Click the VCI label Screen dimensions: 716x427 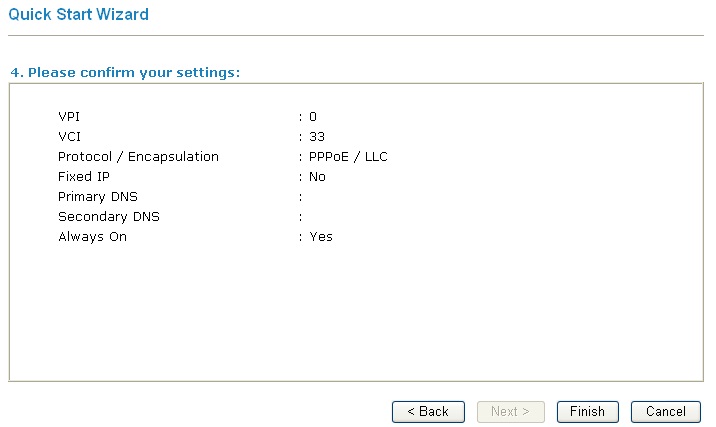click(x=68, y=137)
